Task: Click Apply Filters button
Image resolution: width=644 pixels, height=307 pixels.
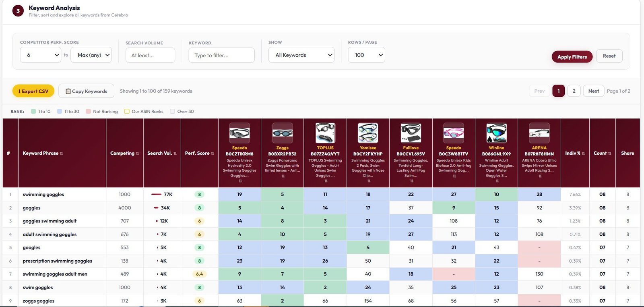Action: click(572, 57)
